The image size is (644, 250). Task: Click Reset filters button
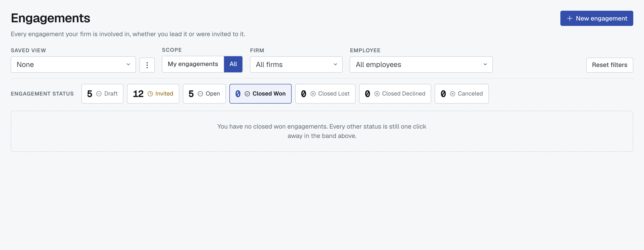coord(610,65)
